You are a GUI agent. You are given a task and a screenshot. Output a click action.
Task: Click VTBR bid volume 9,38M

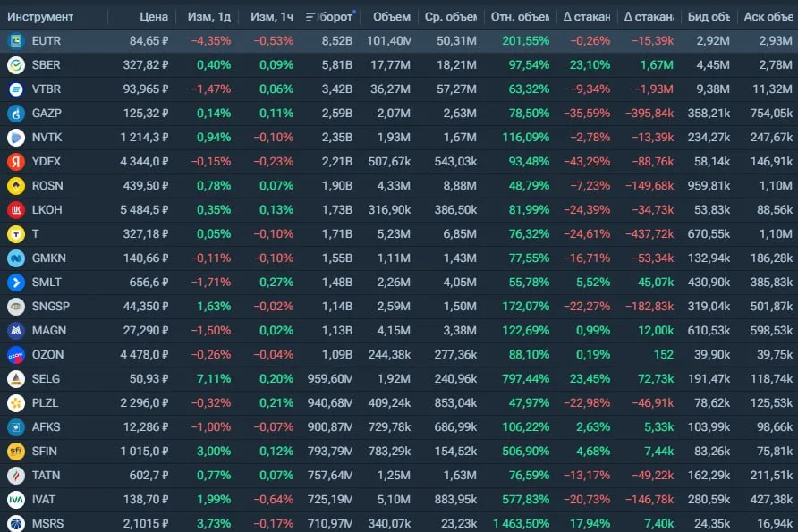coord(712,89)
